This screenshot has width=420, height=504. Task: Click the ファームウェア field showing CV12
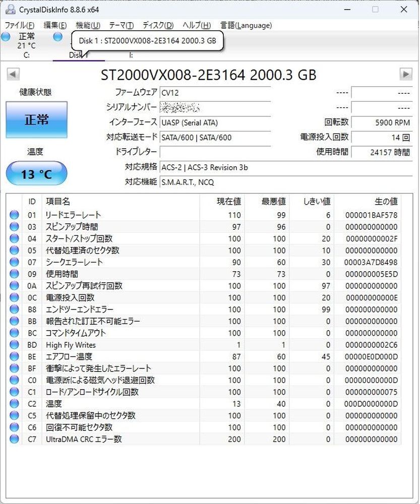click(x=215, y=93)
